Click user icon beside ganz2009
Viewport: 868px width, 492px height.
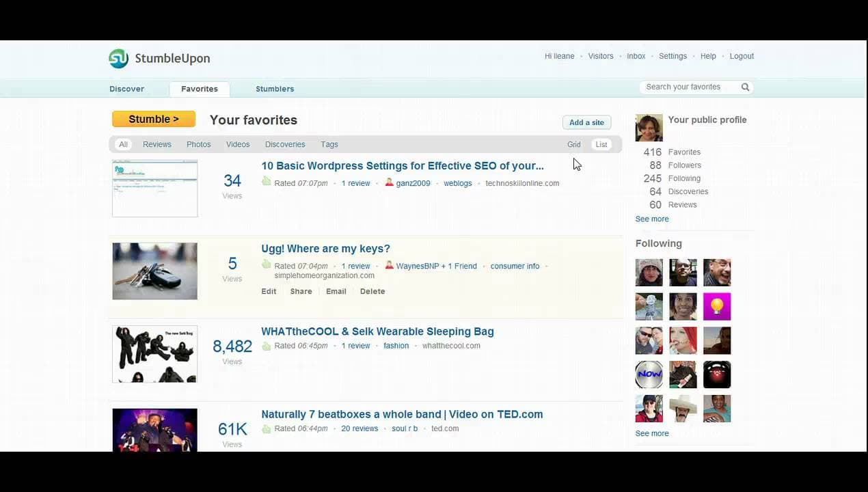(x=390, y=182)
